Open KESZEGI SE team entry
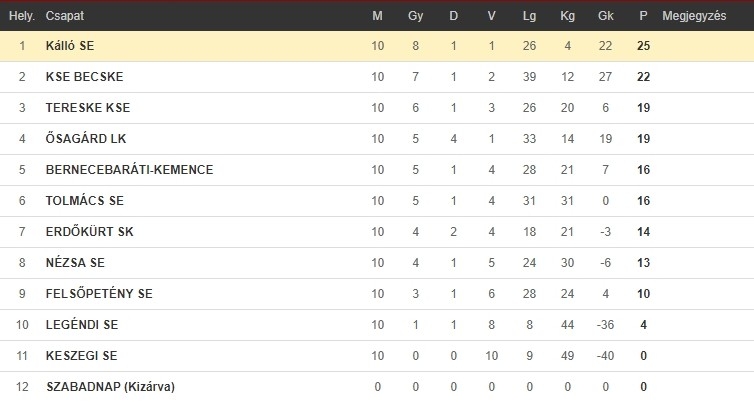Image resolution: width=754 pixels, height=402 pixels. (81, 355)
